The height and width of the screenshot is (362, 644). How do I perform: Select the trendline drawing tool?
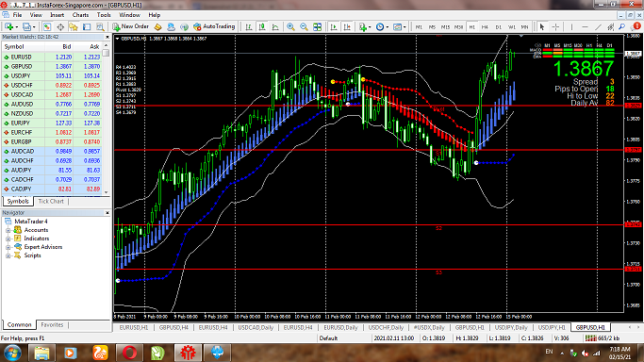[598, 27]
